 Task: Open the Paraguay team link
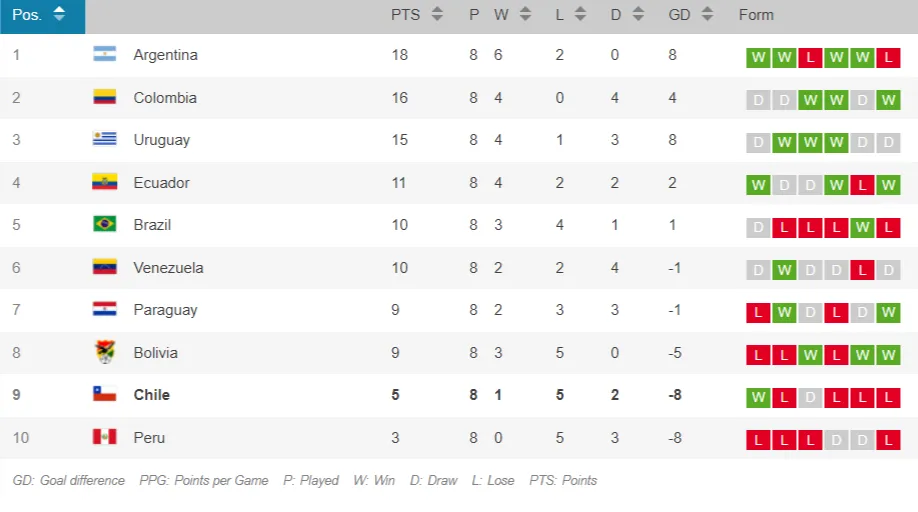tap(166, 310)
